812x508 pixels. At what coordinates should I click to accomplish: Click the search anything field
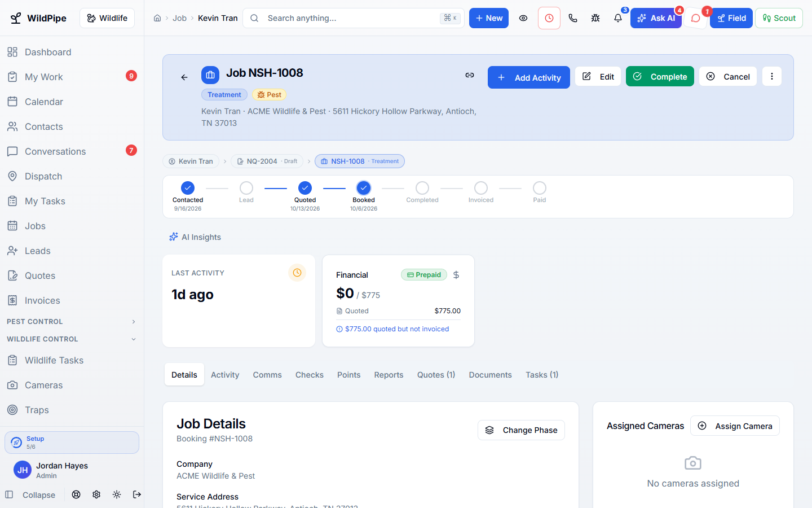[354, 18]
